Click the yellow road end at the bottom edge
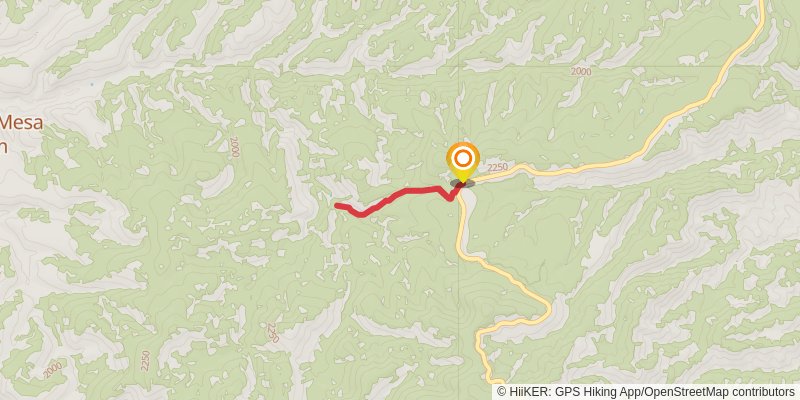This screenshot has width=800, height=400. 496,381
